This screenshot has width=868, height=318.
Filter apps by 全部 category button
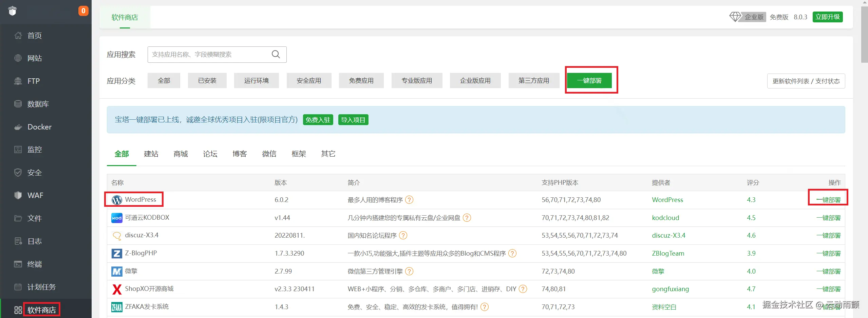(x=164, y=81)
